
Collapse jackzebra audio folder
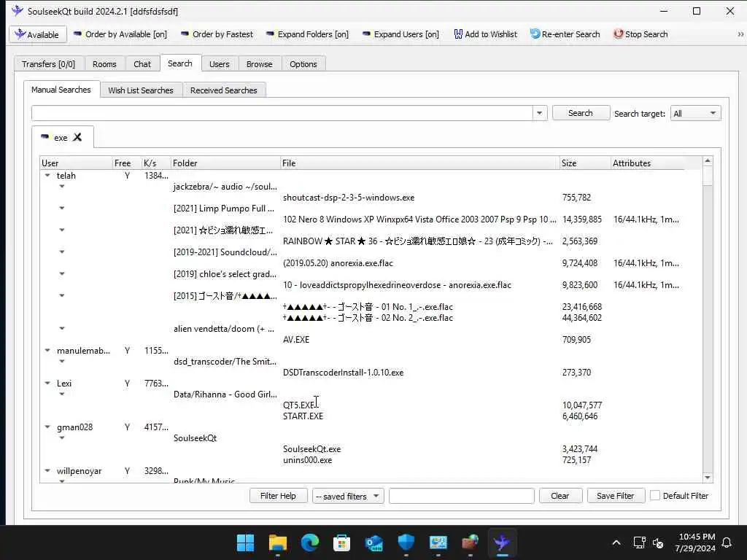click(61, 186)
